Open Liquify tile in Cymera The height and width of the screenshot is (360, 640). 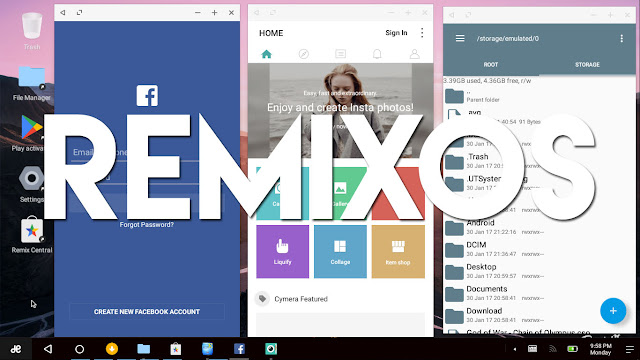click(x=282, y=251)
